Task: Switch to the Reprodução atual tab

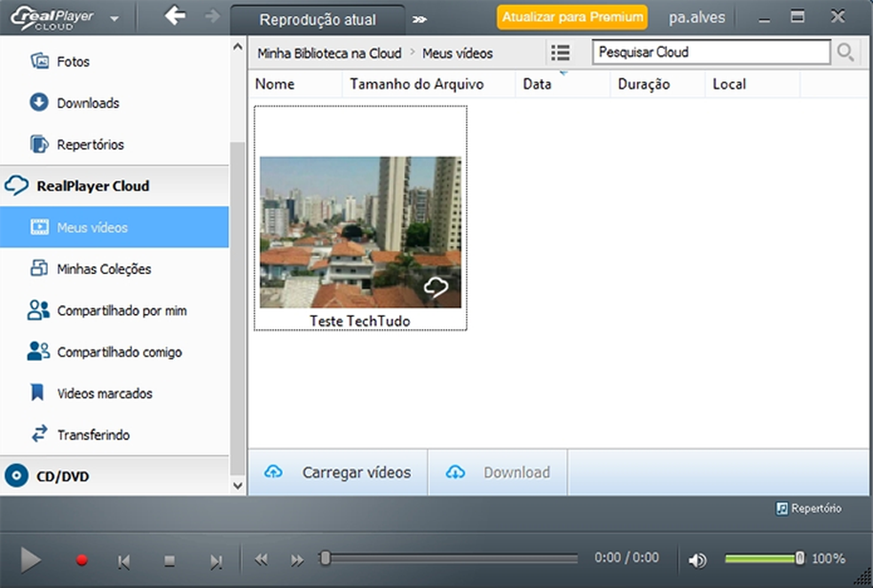Action: click(318, 20)
